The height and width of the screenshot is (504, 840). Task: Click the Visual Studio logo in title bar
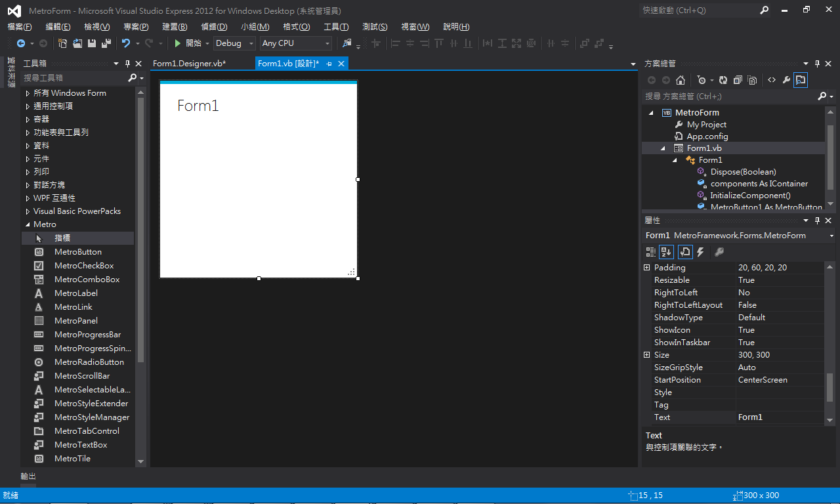coord(14,10)
